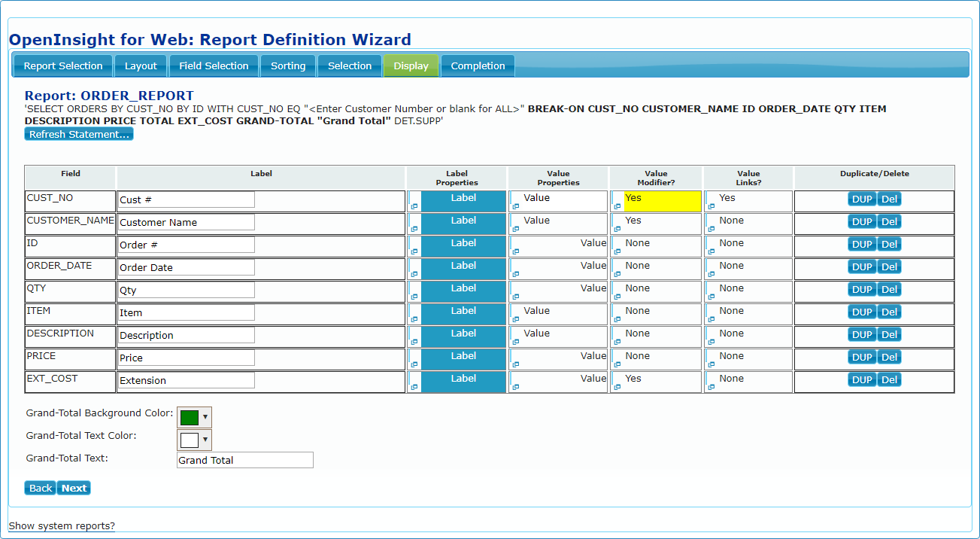Image resolution: width=980 pixels, height=539 pixels.
Task: Go to the Field Selection tab
Action: pyautogui.click(x=214, y=65)
